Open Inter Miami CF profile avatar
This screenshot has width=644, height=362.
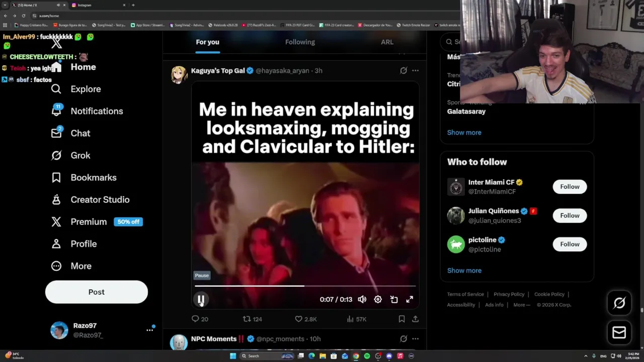point(456,187)
